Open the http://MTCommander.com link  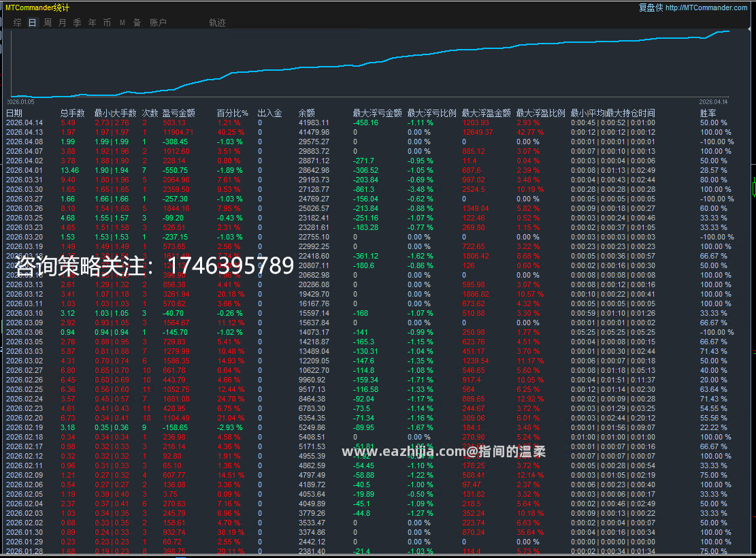(x=706, y=7)
